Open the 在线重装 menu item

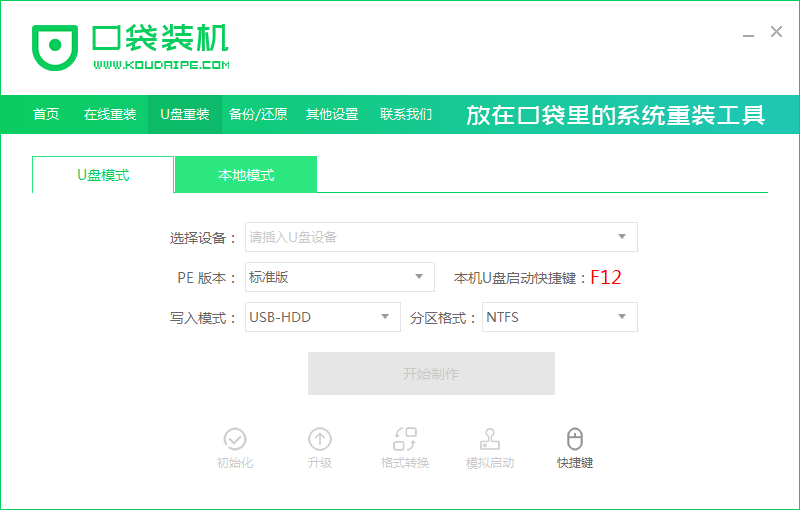pyautogui.click(x=110, y=114)
